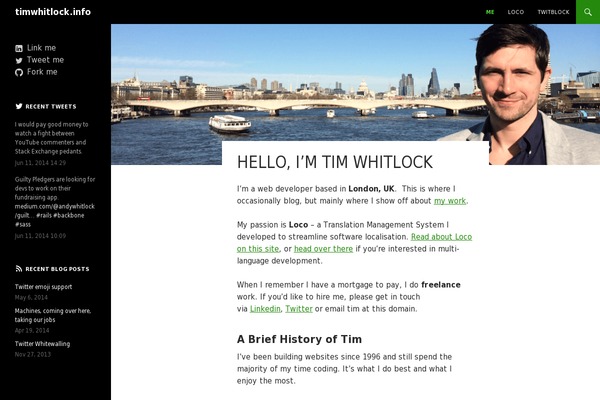Open the LOCO menu item
This screenshot has height=400, width=600.
pos(515,12)
